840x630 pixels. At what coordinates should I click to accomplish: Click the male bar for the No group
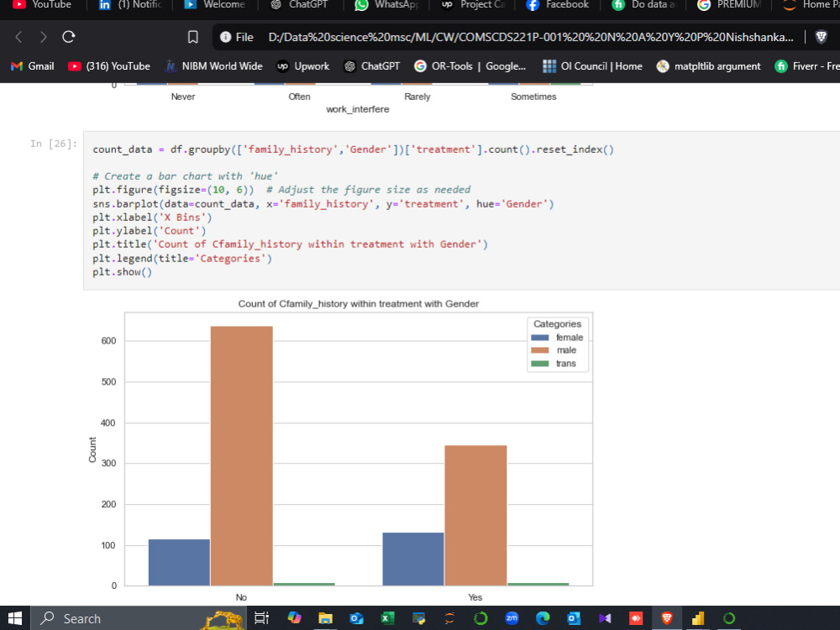(x=242, y=456)
